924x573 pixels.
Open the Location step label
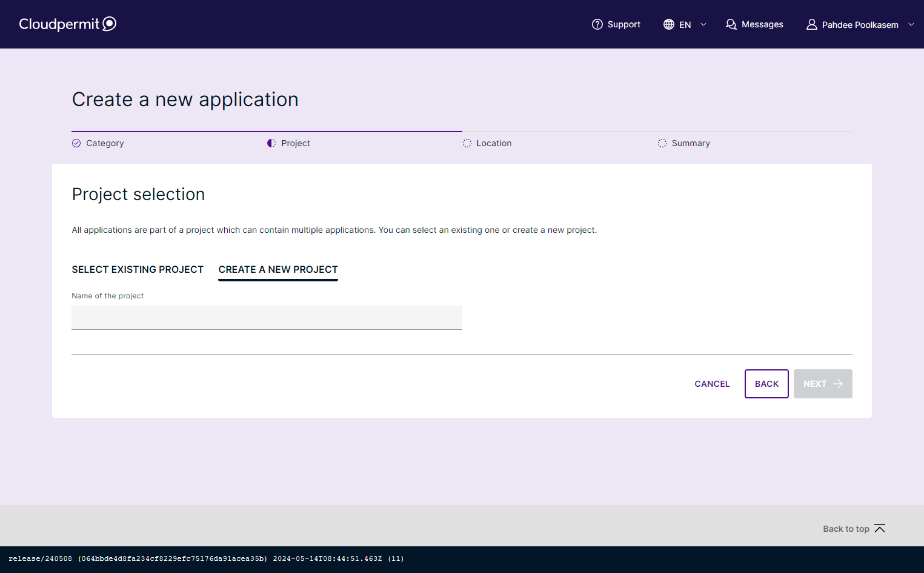click(x=494, y=143)
